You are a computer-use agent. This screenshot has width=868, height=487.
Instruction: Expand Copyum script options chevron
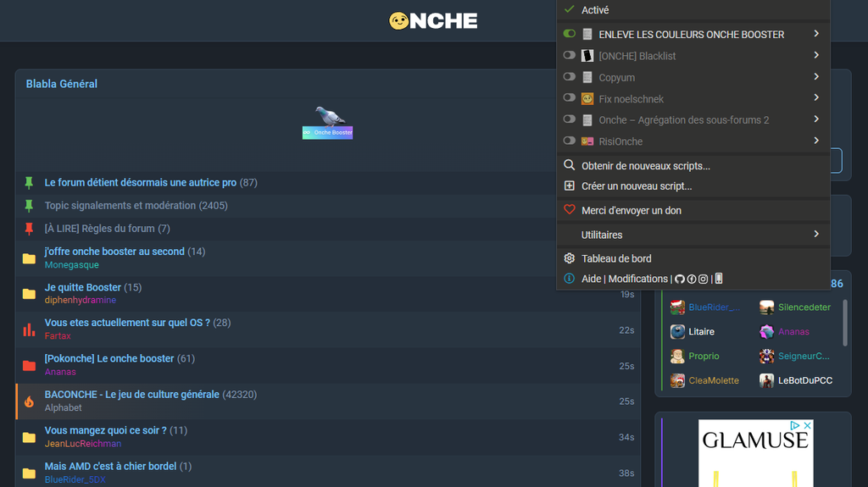point(816,77)
